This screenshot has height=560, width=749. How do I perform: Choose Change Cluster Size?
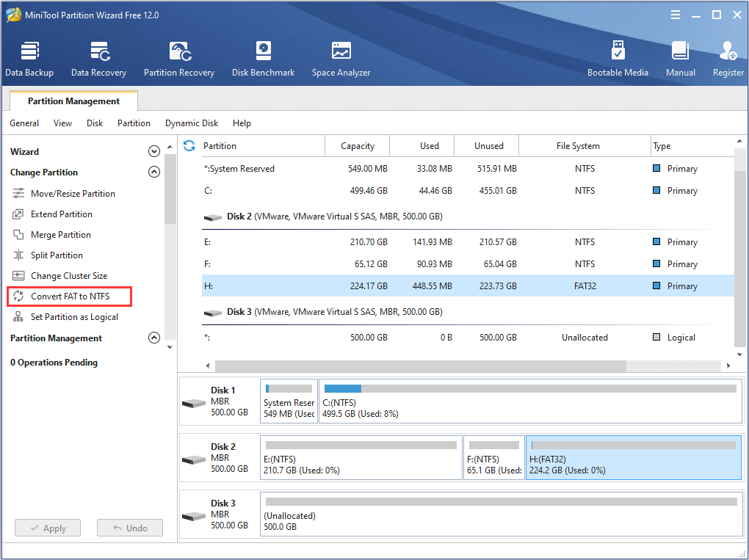59,275
